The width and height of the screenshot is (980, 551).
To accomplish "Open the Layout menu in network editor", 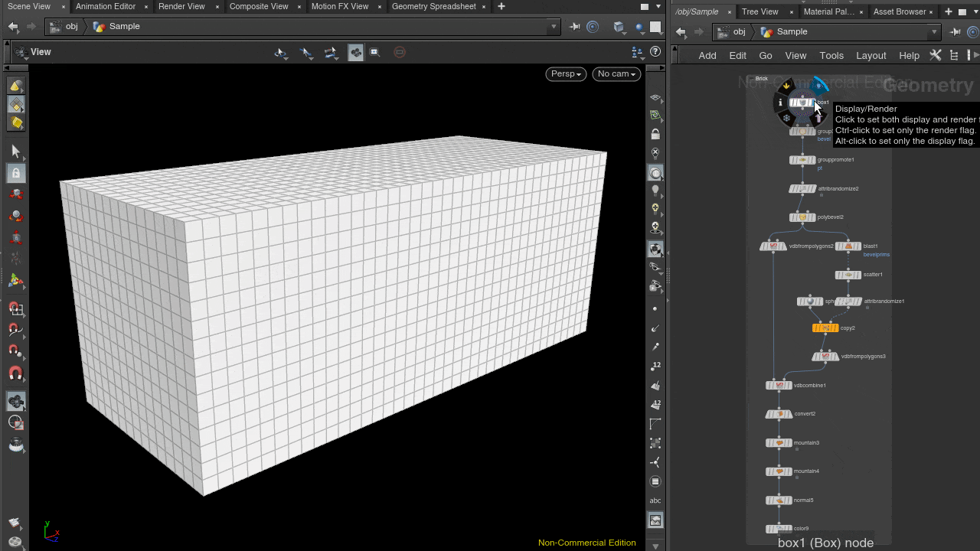I will coord(871,55).
